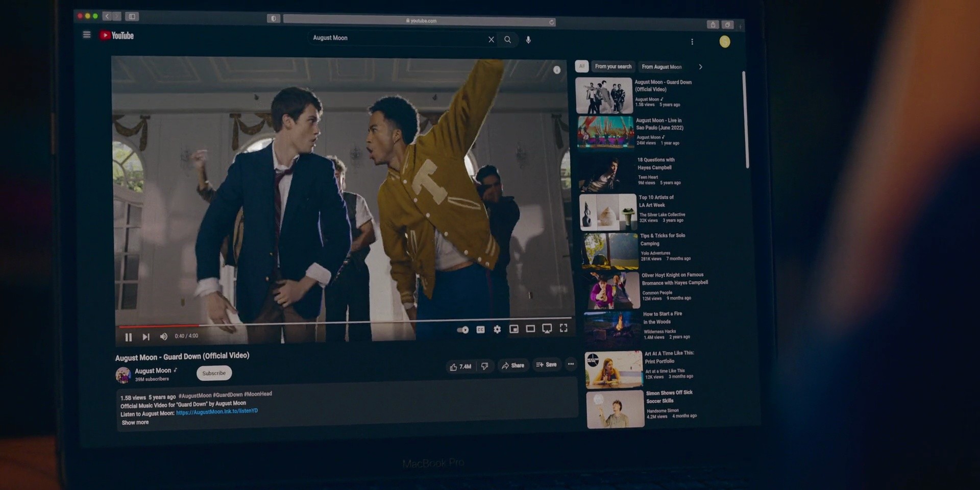The image size is (980, 490).
Task: Click the page scrollbar on the right
Action: [x=746, y=120]
